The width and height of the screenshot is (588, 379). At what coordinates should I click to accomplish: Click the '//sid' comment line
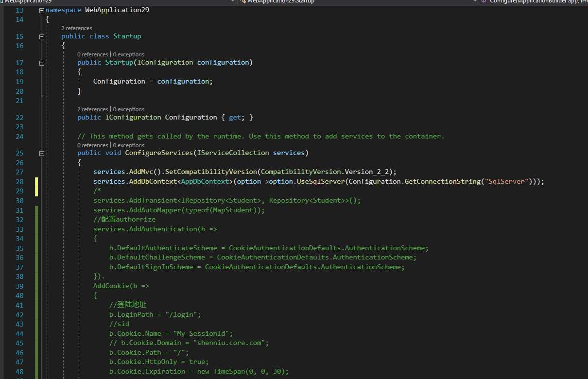(119, 324)
